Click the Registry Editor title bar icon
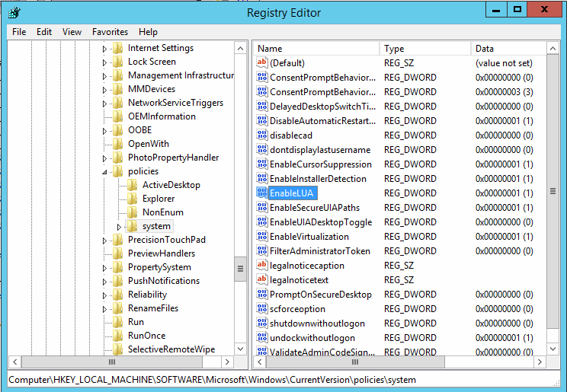The image size is (567, 392). tap(14, 13)
